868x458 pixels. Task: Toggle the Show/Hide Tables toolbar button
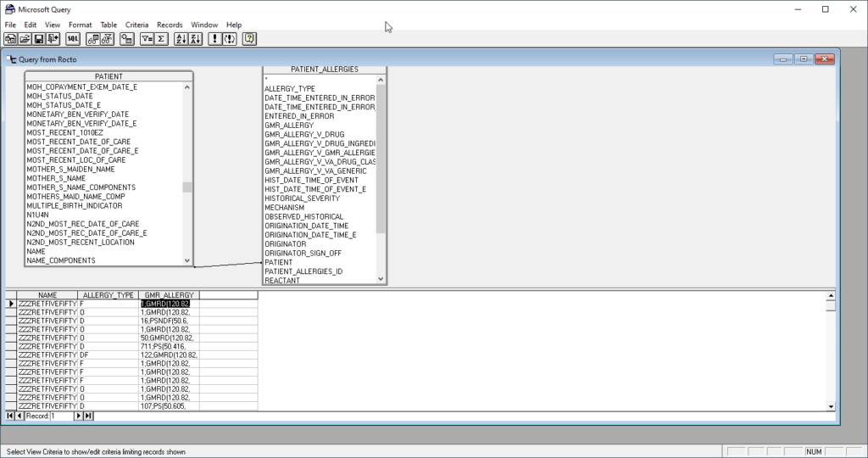coord(93,39)
